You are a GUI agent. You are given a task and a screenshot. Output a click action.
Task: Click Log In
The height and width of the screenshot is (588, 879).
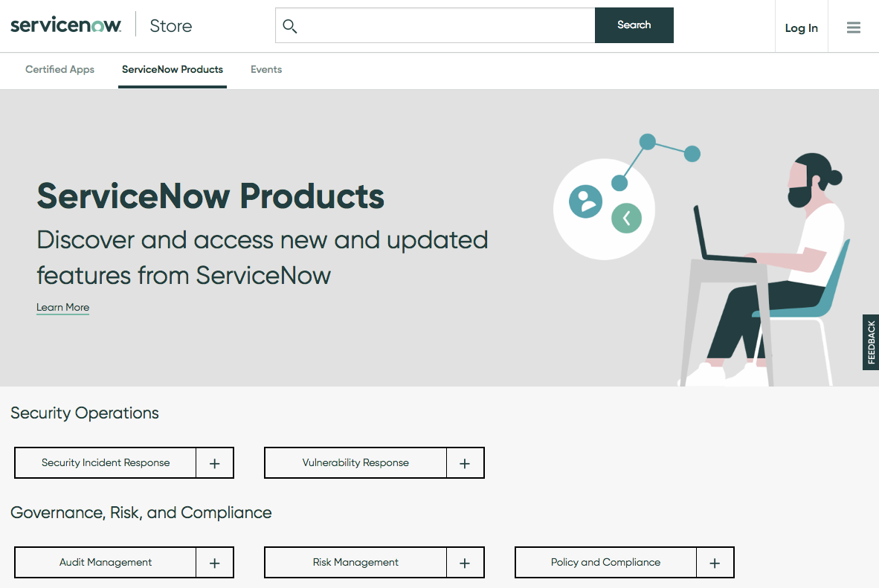pyautogui.click(x=801, y=28)
